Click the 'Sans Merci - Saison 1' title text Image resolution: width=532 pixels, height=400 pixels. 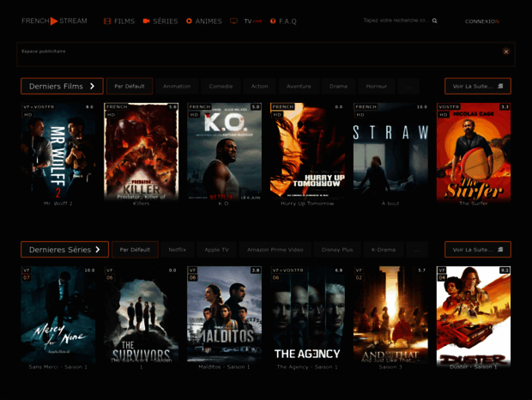(58, 367)
